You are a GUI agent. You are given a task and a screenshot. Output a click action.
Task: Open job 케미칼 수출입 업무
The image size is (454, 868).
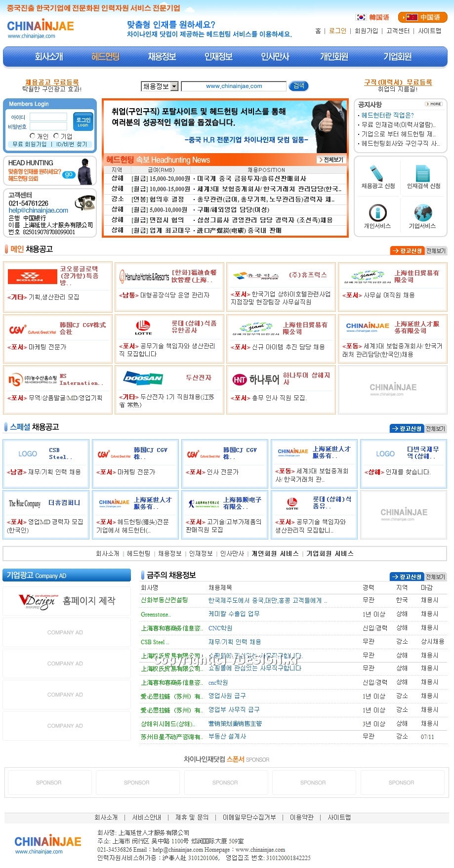[234, 614]
